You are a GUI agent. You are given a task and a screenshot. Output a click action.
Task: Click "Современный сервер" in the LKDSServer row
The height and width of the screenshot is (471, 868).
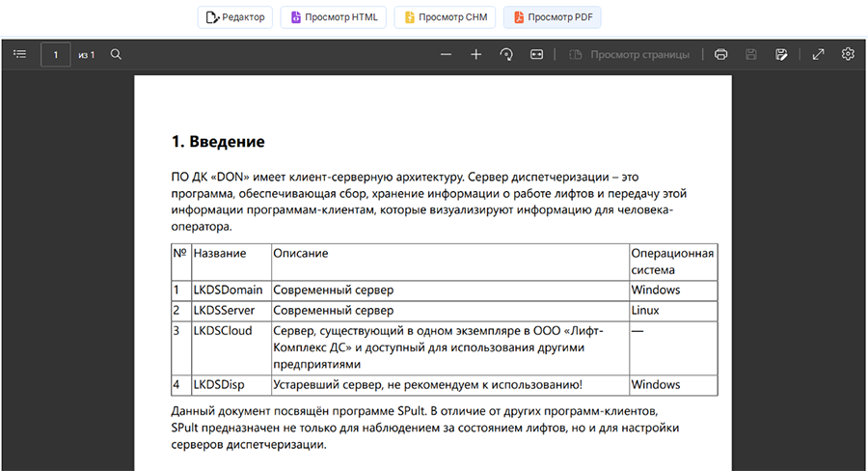pyautogui.click(x=450, y=311)
